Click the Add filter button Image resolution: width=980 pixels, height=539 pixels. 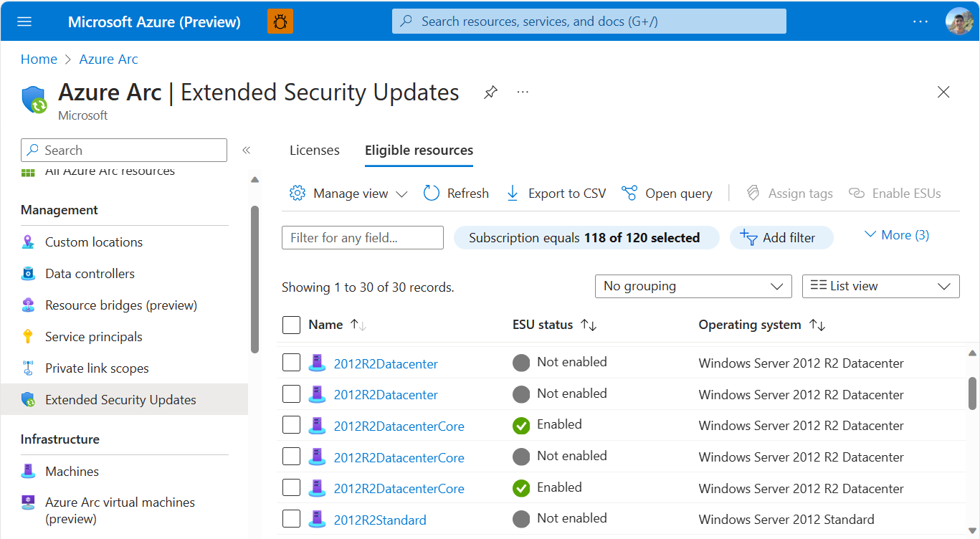click(x=781, y=238)
